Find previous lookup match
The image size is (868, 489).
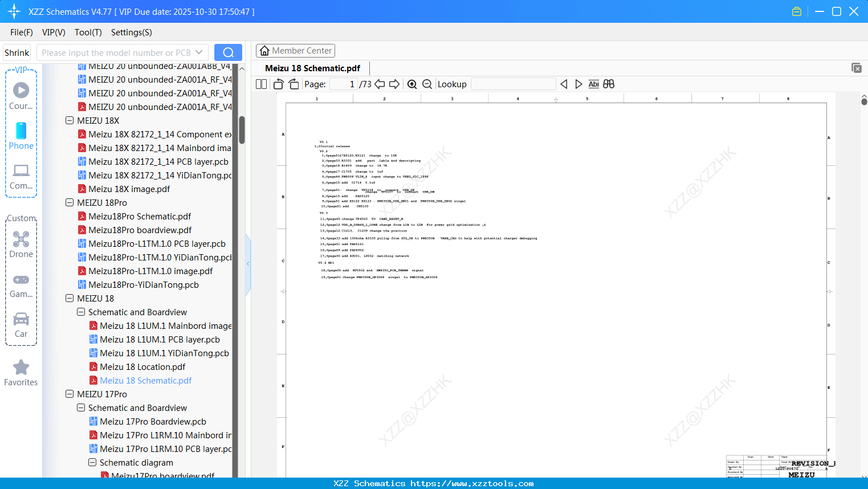pos(564,84)
